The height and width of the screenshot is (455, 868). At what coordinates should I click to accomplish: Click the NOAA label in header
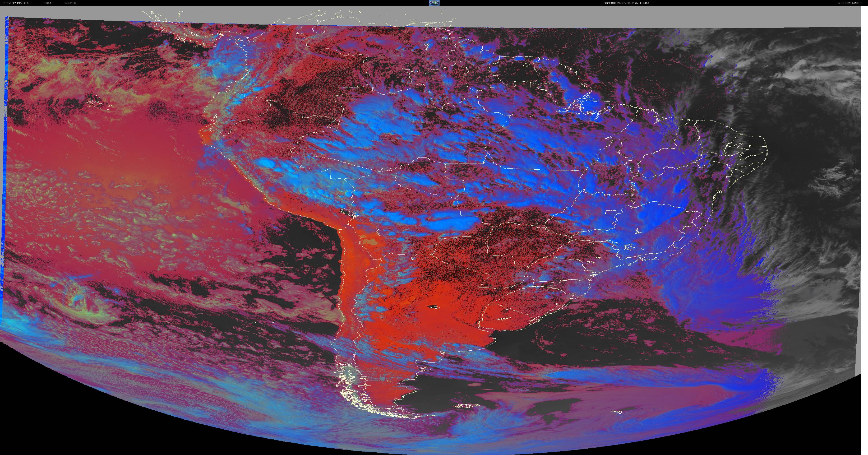[x=48, y=3]
